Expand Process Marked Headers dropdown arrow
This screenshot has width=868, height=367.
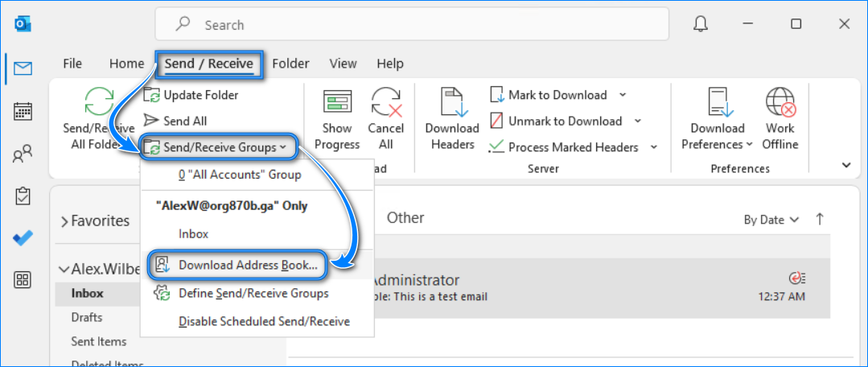click(654, 146)
